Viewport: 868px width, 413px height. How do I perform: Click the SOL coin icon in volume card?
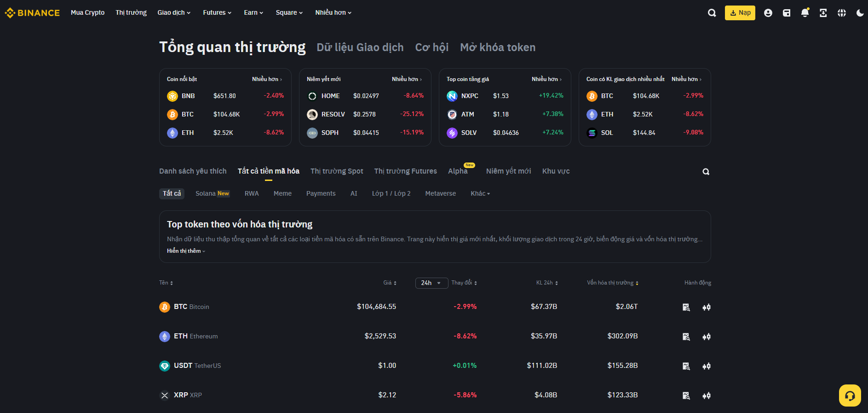coord(592,133)
